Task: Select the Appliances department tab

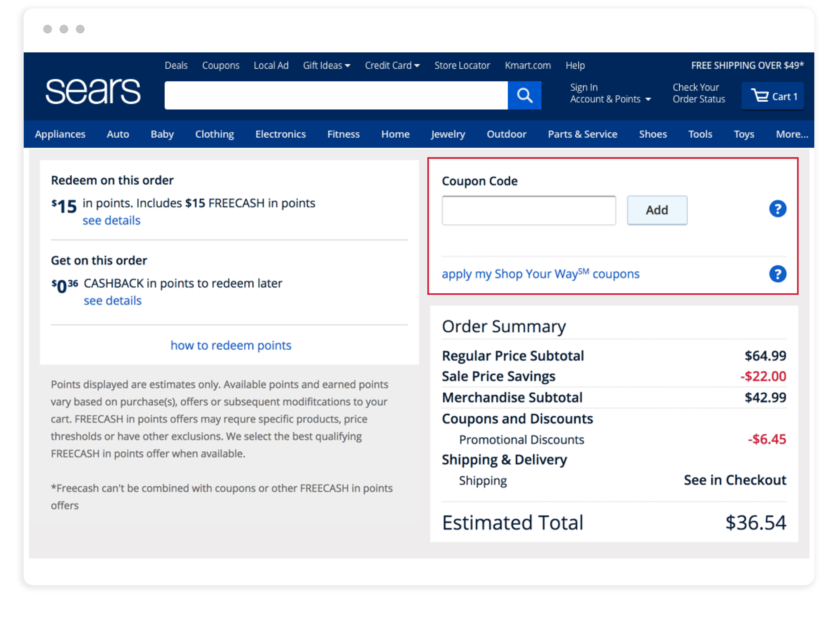Action: pos(60,134)
